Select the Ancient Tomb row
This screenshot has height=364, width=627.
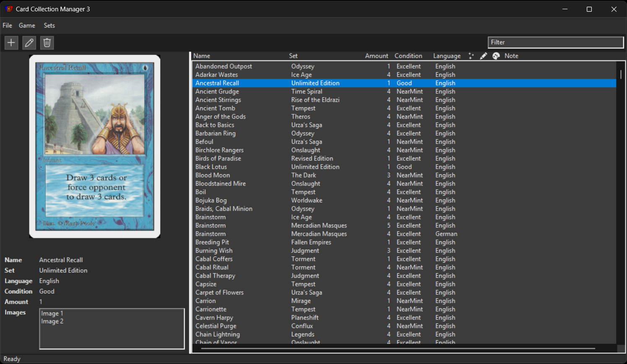(404, 108)
